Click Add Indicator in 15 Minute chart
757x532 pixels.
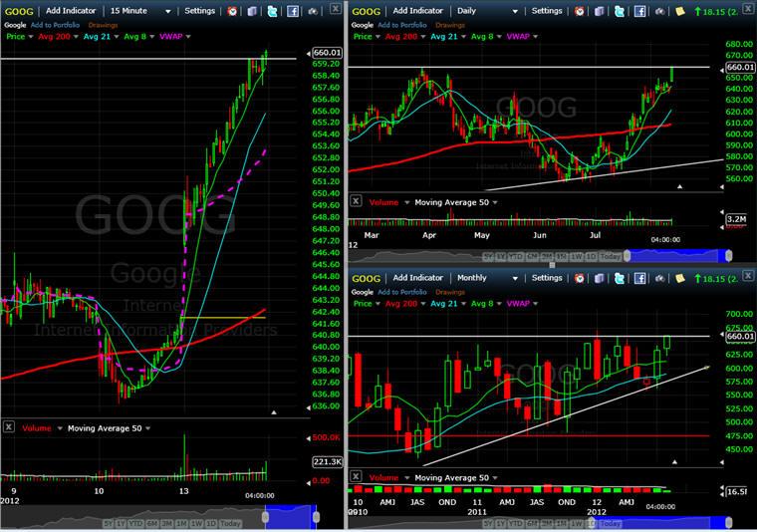[71, 11]
